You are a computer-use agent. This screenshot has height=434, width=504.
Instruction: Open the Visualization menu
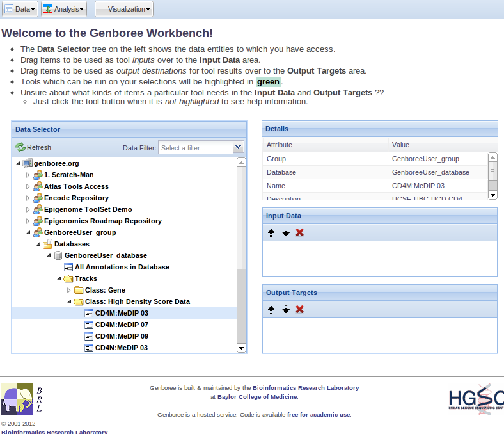pos(124,9)
